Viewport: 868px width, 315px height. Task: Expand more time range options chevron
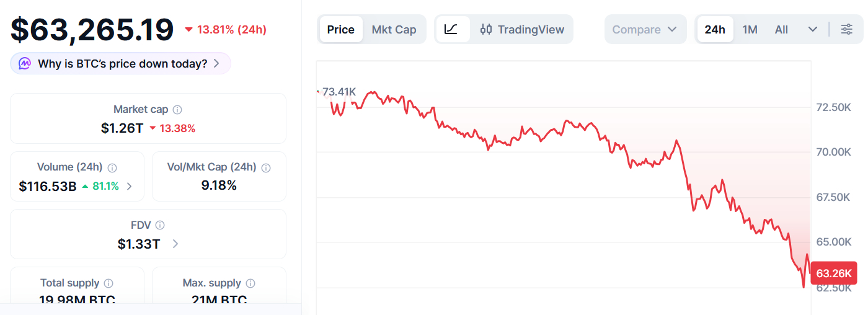point(813,29)
